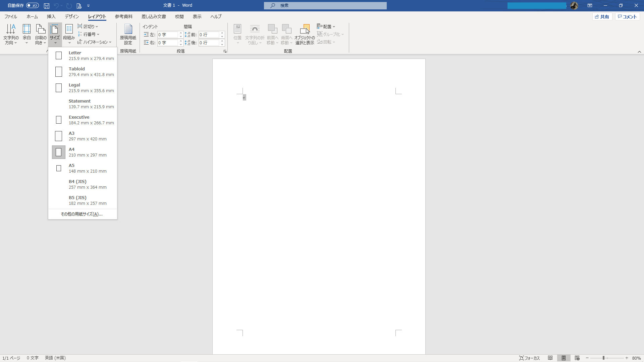Toggle the AutoSave (自動保存) switch

33,6
